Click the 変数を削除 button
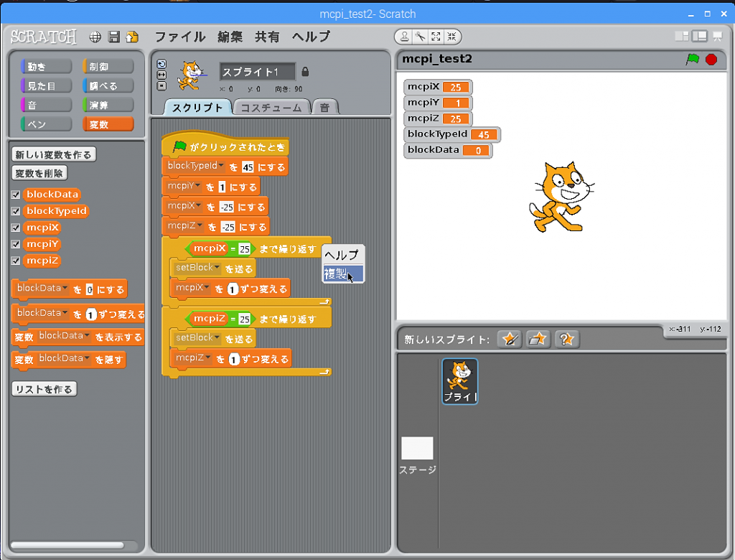The image size is (735, 560). (39, 174)
